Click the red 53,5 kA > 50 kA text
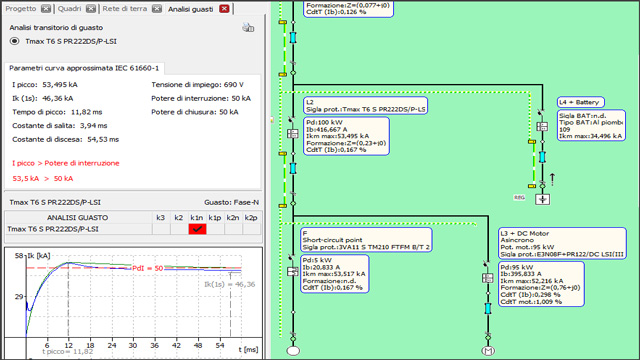Image resolution: width=640 pixels, height=360 pixels. (x=43, y=178)
